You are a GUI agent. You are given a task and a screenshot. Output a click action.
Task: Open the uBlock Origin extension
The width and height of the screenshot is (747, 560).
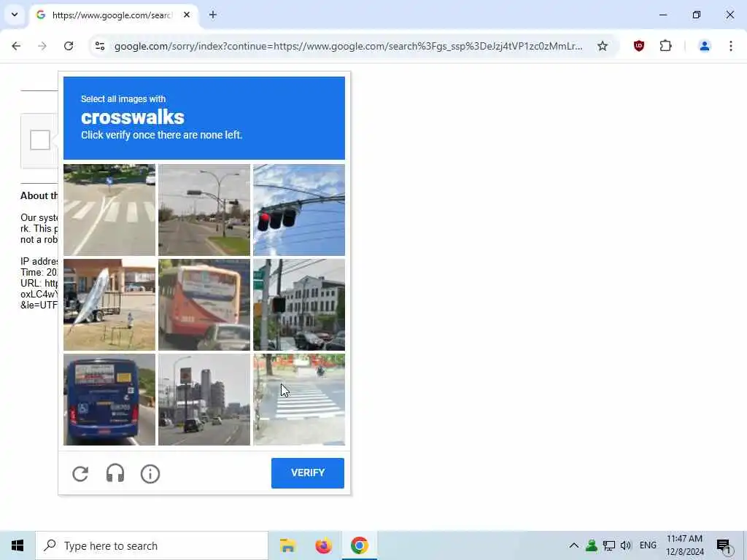tap(639, 46)
